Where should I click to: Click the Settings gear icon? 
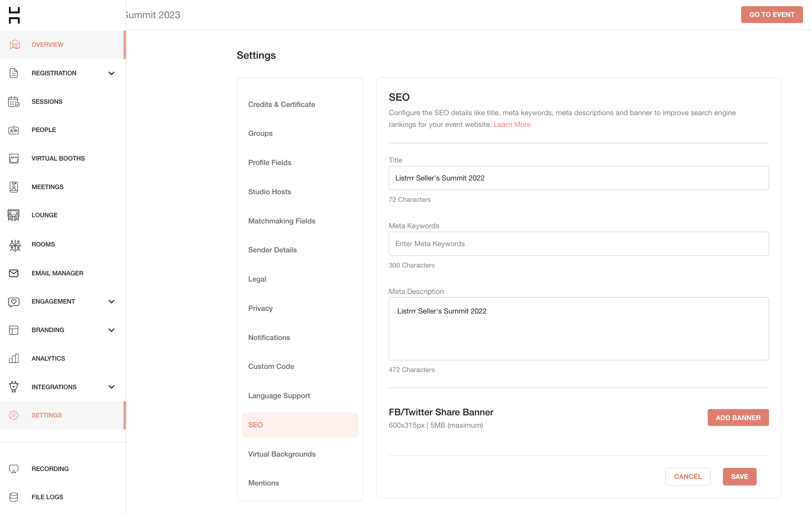pyautogui.click(x=14, y=415)
